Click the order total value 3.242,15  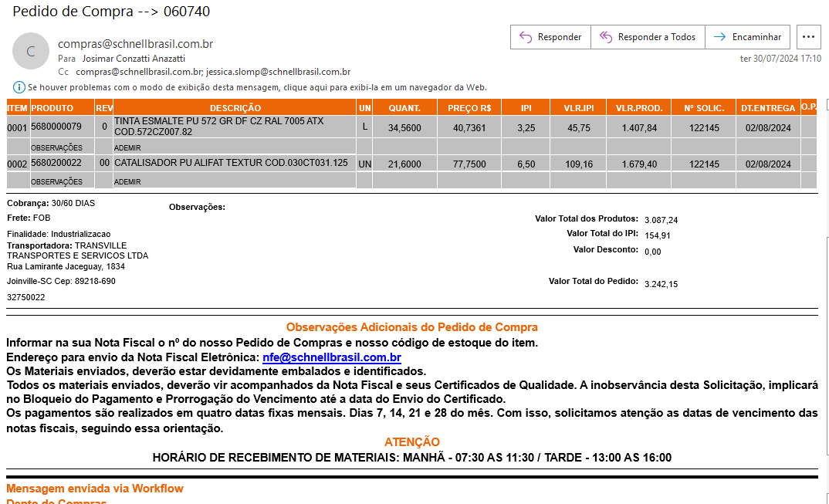point(661,284)
